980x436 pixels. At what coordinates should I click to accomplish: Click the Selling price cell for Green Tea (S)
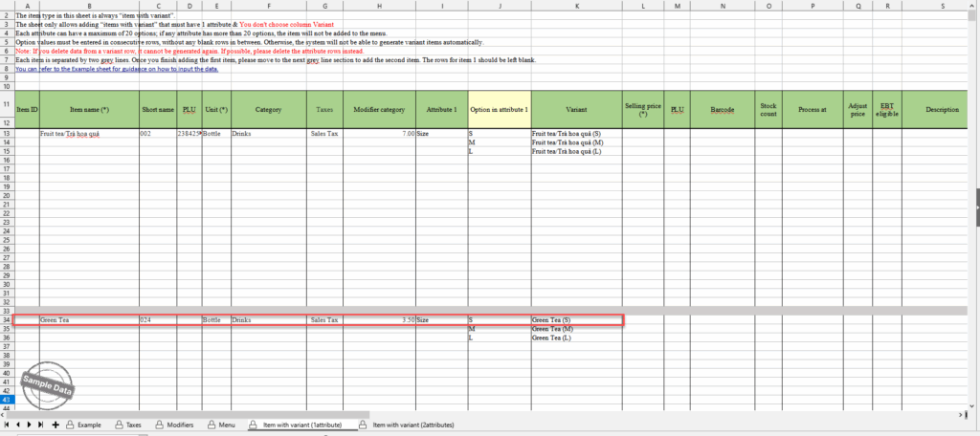point(643,319)
